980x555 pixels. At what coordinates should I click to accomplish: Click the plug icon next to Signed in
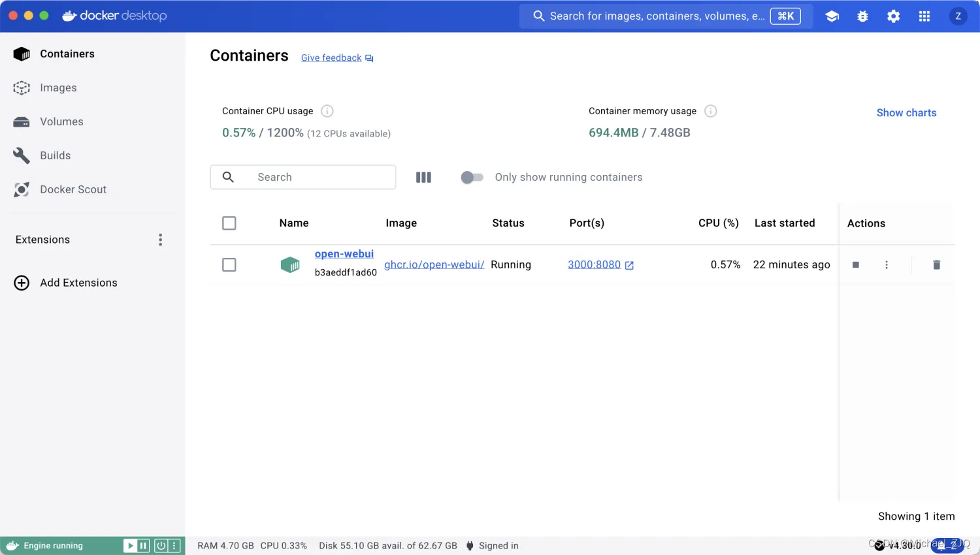470,546
